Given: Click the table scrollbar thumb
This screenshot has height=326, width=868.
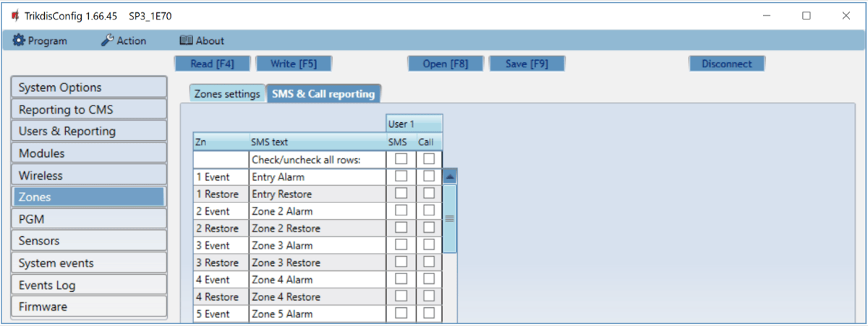Looking at the screenshot, I should click(450, 218).
